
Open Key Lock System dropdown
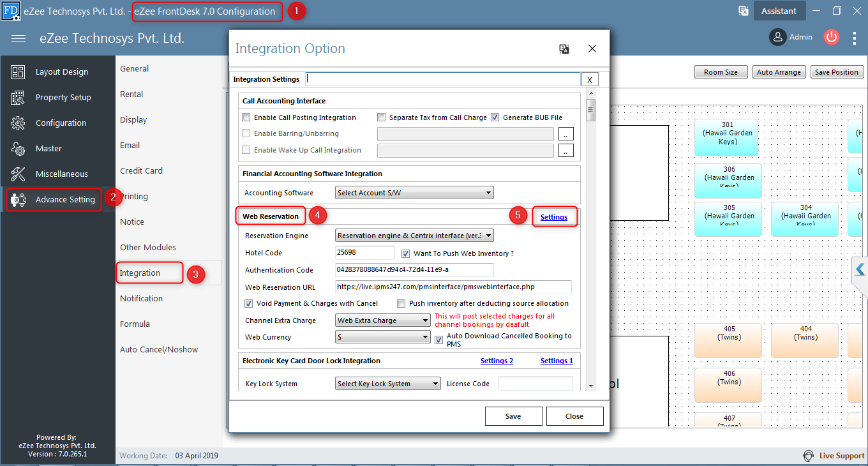388,384
